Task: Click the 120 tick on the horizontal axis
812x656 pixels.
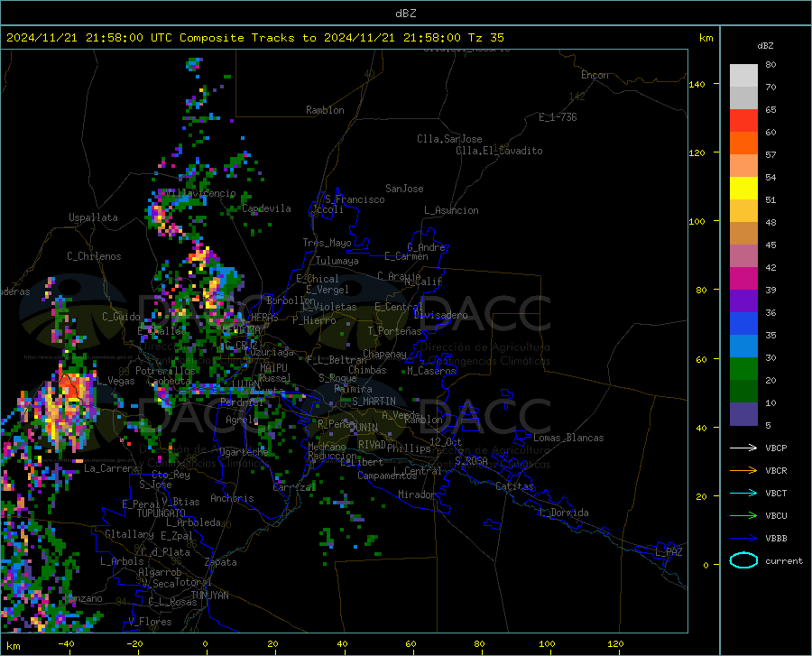Action: pos(615,643)
